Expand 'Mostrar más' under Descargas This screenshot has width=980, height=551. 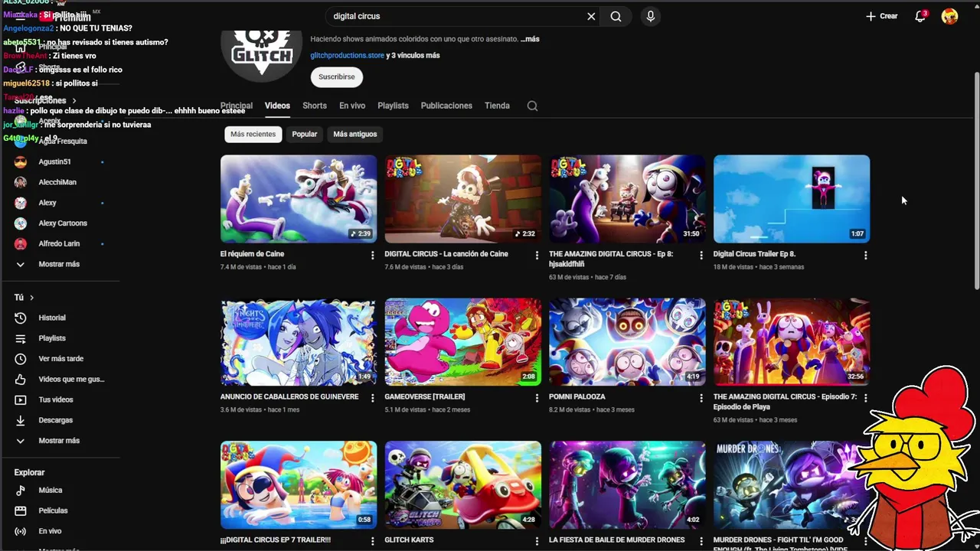60,441
